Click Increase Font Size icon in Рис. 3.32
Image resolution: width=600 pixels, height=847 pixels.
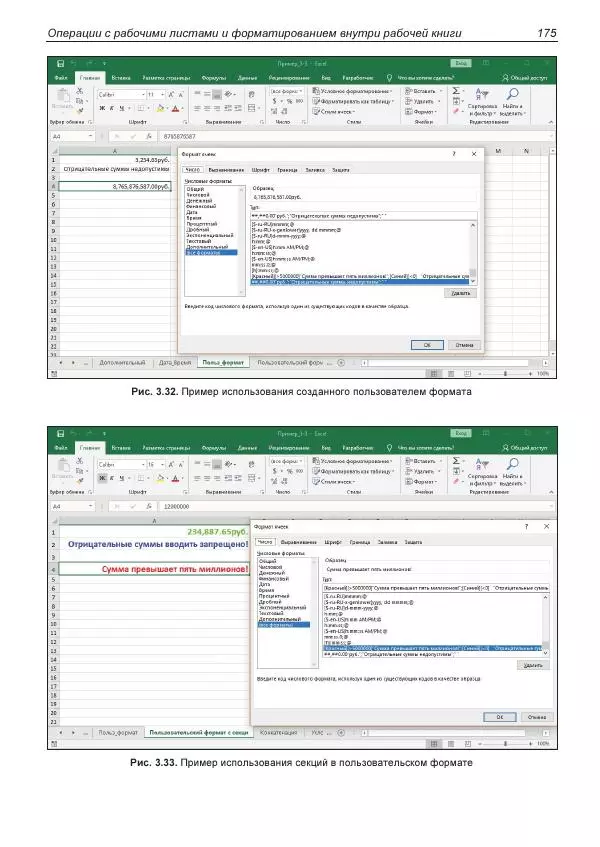pos(171,95)
